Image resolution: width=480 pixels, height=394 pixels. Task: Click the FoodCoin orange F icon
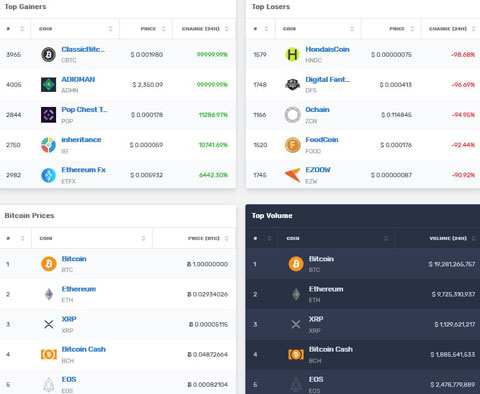pyautogui.click(x=292, y=145)
